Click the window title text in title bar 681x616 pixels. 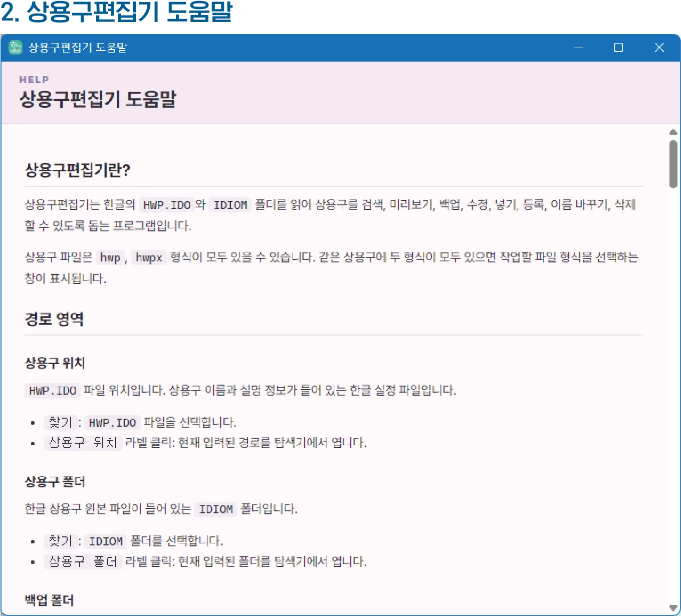(x=78, y=48)
